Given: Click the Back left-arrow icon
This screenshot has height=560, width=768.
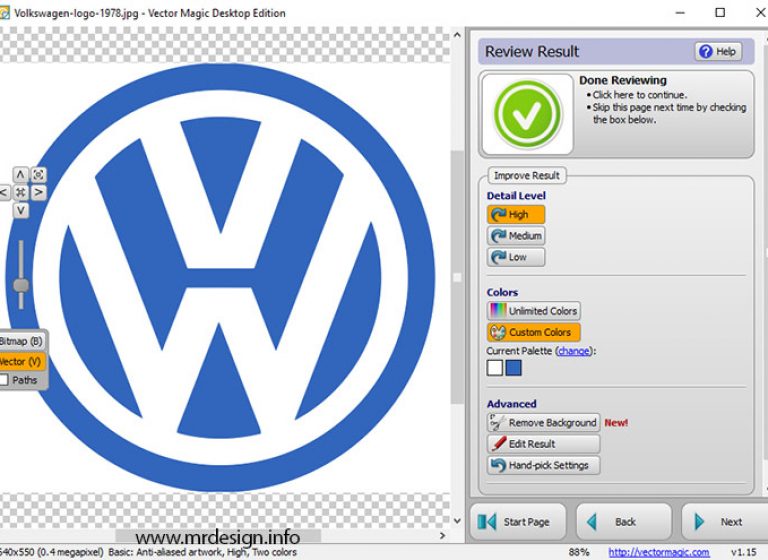Looking at the screenshot, I should coord(592,522).
